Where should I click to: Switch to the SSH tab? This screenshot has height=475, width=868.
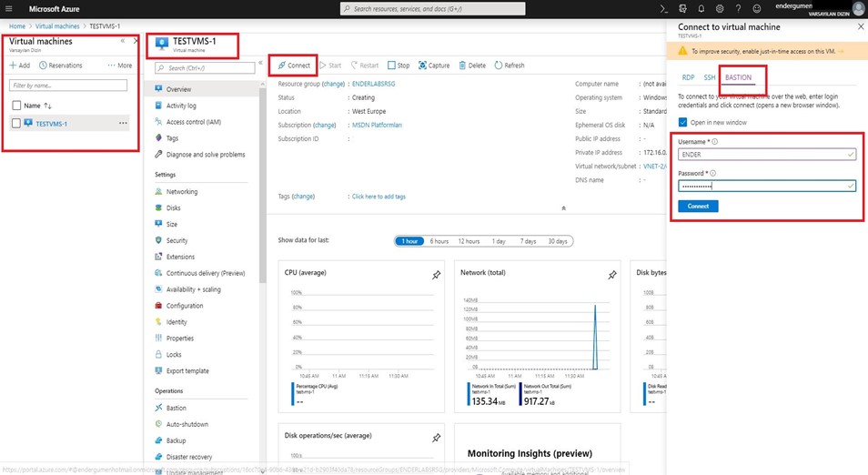709,77
